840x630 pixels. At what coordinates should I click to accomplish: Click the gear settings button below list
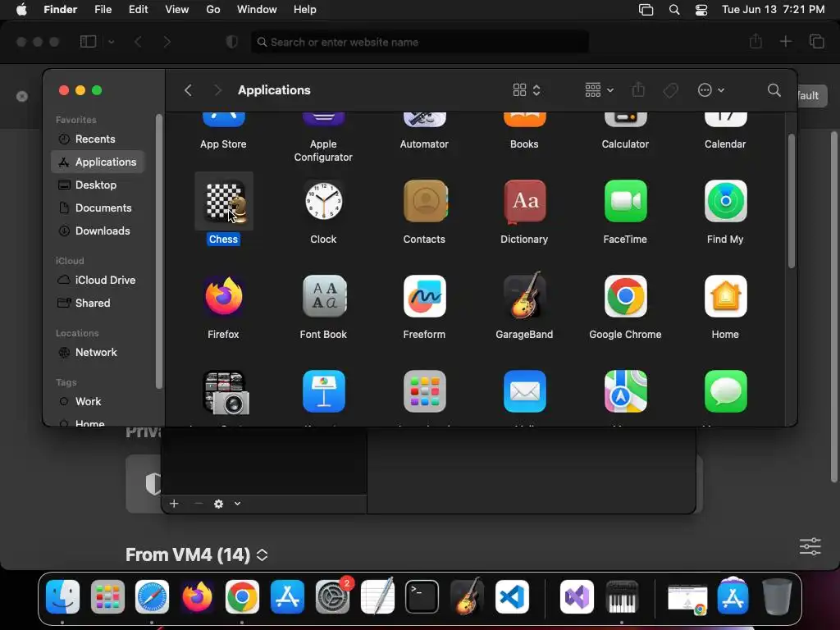click(x=218, y=504)
